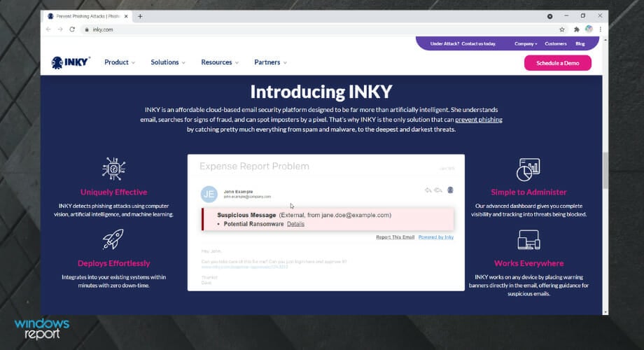Click the Works Everywhere devices icon
Viewport: 644px width, 350px height.
pos(528,239)
